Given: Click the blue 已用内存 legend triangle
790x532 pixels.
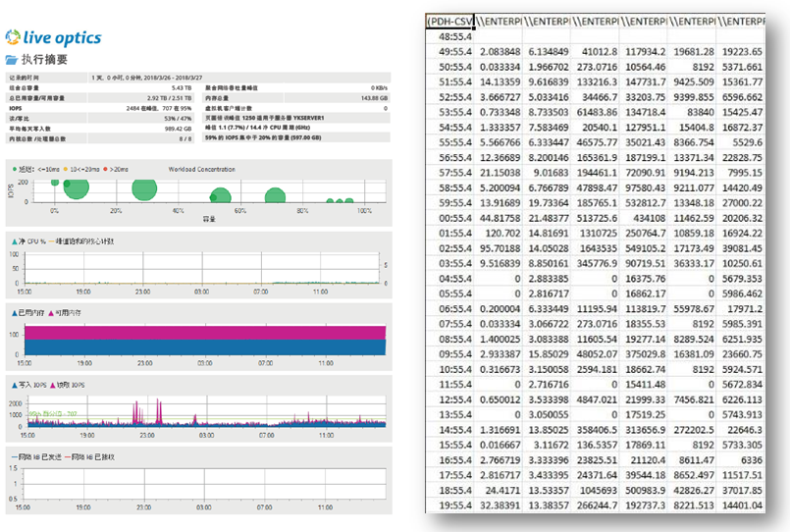Looking at the screenshot, I should click(15, 313).
